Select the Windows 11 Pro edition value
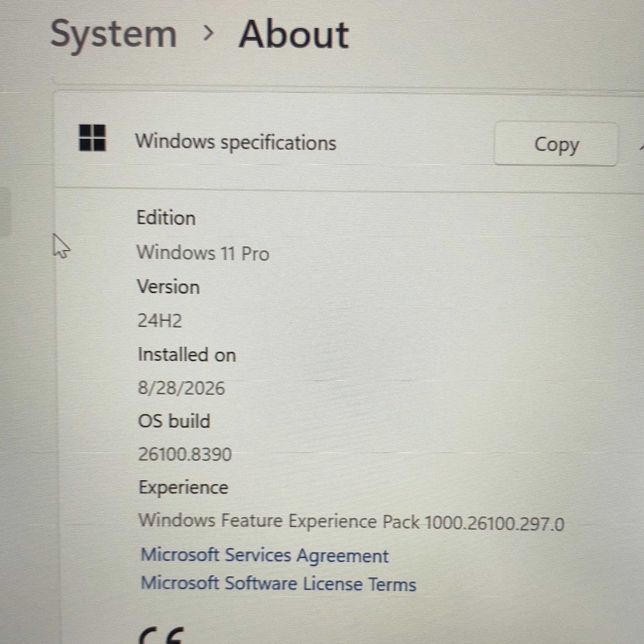Viewport: 644px width, 644px height. 203,252
